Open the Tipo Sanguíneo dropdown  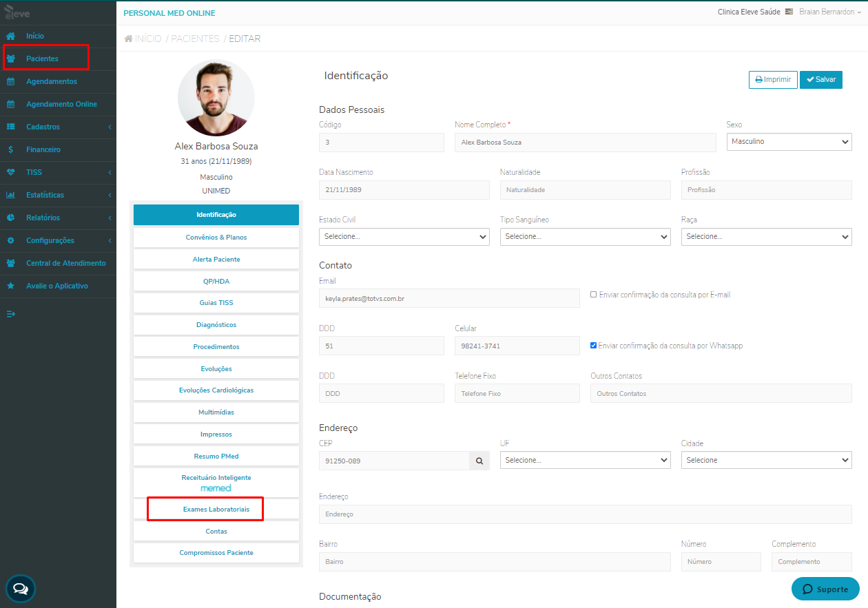pyautogui.click(x=586, y=236)
